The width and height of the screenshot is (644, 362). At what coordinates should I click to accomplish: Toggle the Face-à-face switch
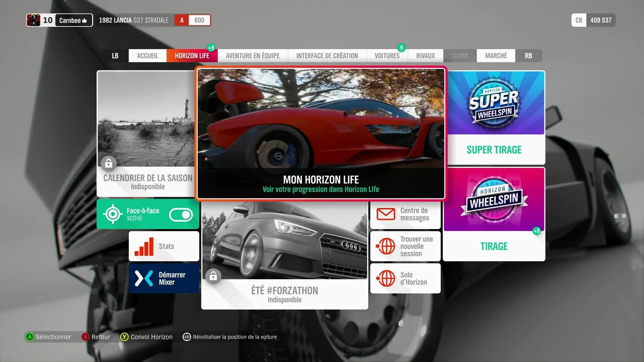(181, 215)
